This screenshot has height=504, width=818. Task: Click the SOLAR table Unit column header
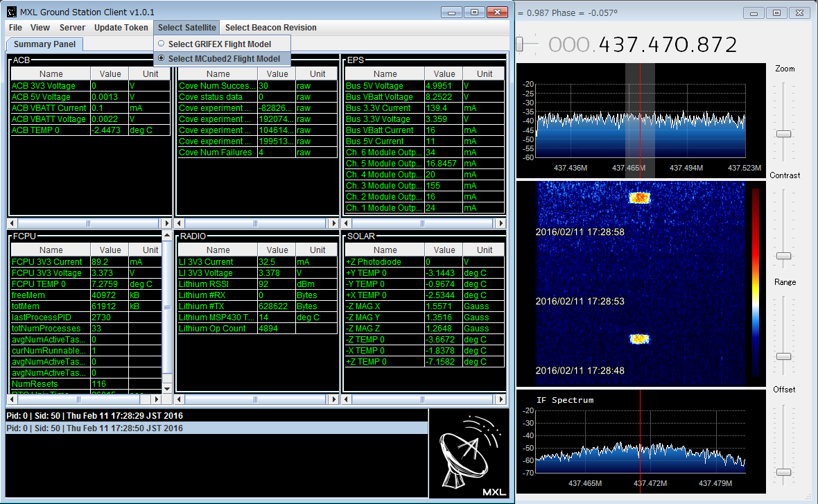(x=484, y=250)
